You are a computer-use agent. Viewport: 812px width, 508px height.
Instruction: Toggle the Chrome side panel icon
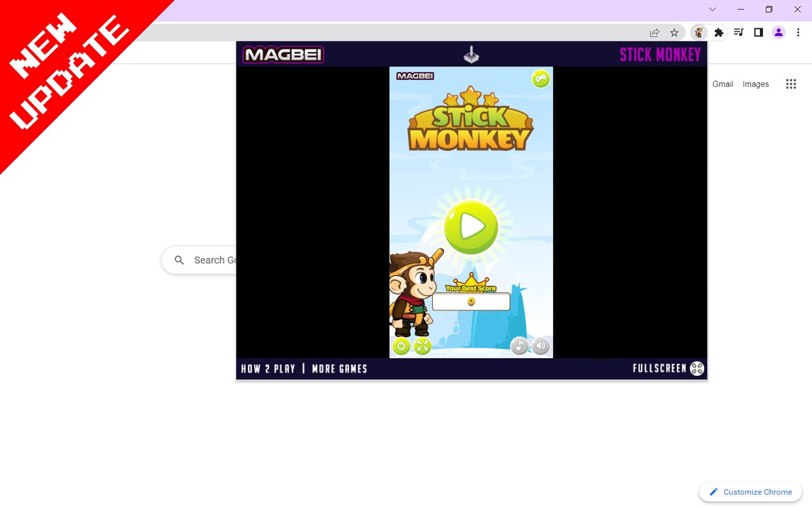758,32
